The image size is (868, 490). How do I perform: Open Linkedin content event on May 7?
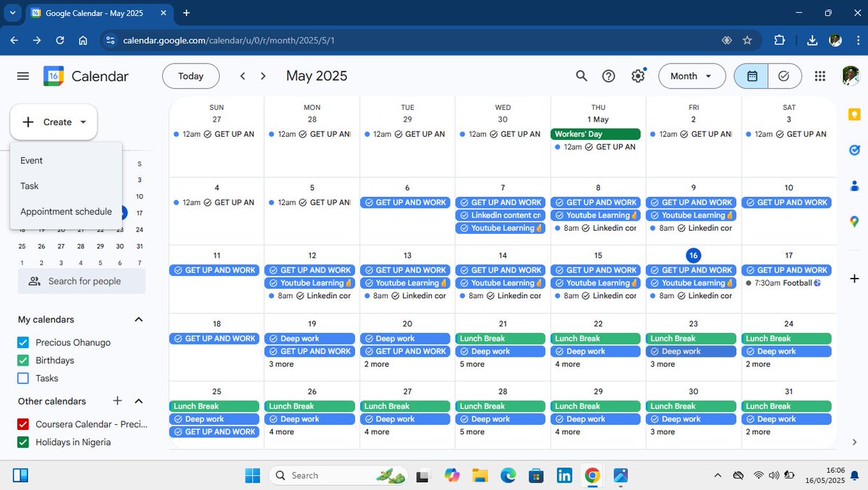[500, 216]
